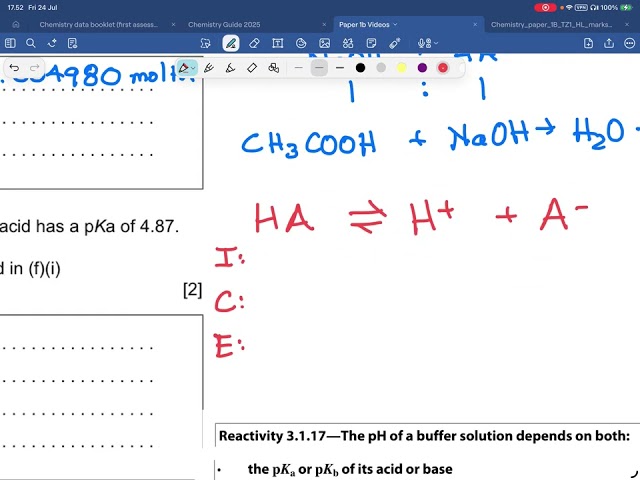Screen dimensions: 640x480
Task: Select the medium stroke width
Action: (x=319, y=68)
